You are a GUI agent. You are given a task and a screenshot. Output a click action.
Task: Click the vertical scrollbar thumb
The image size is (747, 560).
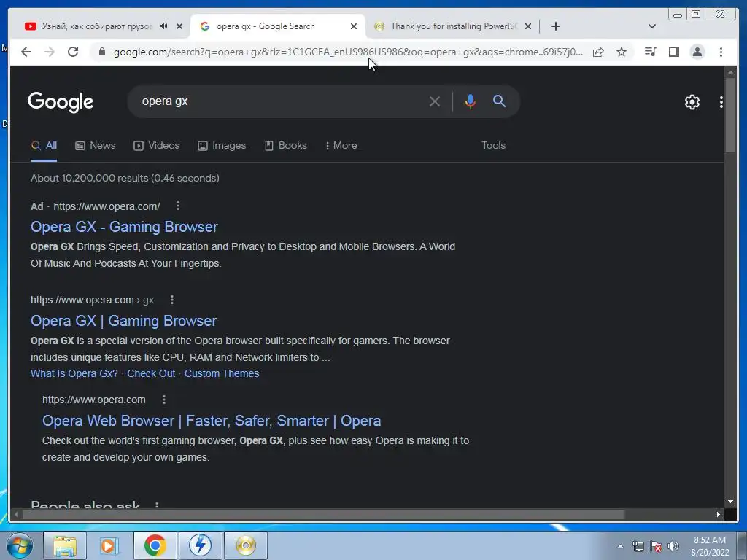[730, 115]
